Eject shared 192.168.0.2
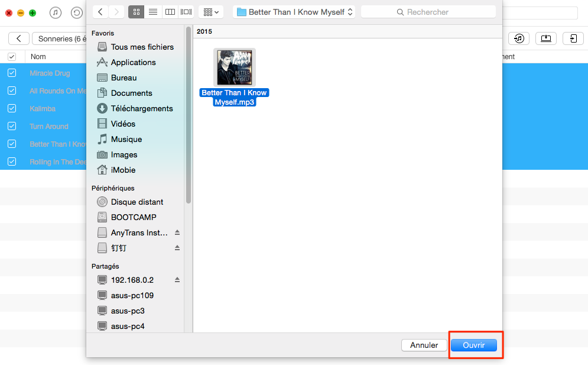Viewport: 588px width, 365px height. 177,280
